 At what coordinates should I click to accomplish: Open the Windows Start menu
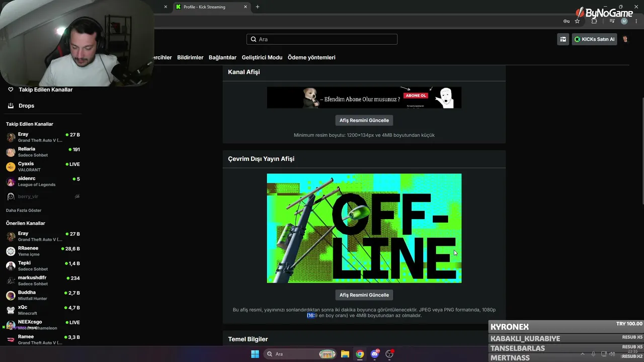coord(255,354)
